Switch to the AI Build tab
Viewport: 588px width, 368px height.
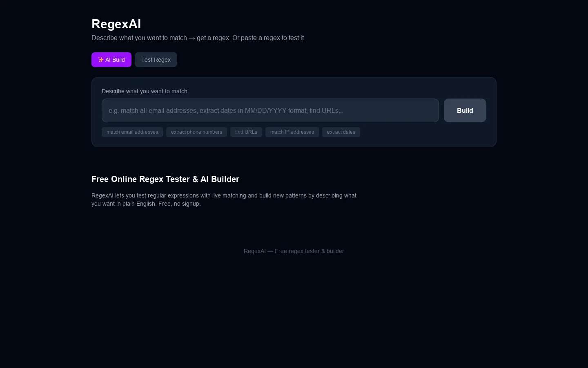[x=111, y=60]
